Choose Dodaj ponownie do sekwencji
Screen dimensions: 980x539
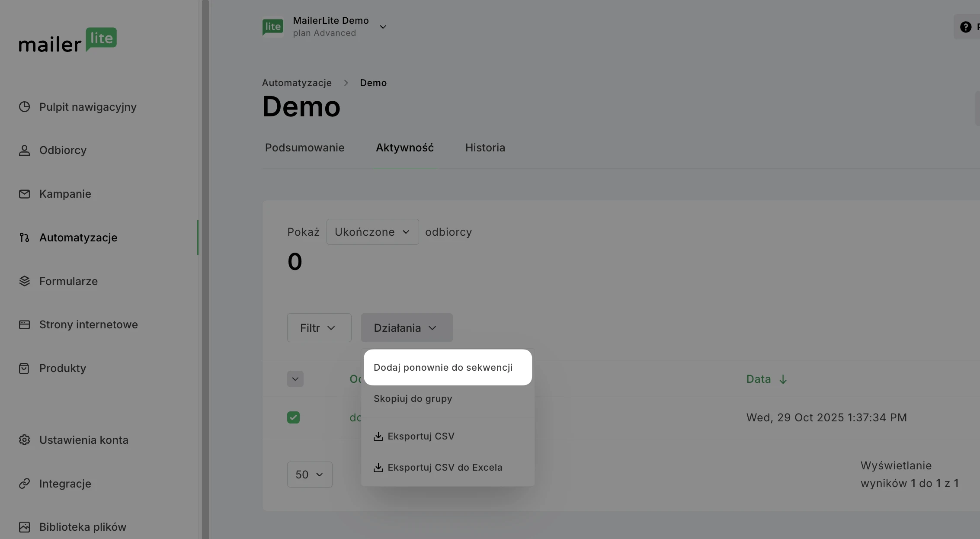click(x=443, y=367)
